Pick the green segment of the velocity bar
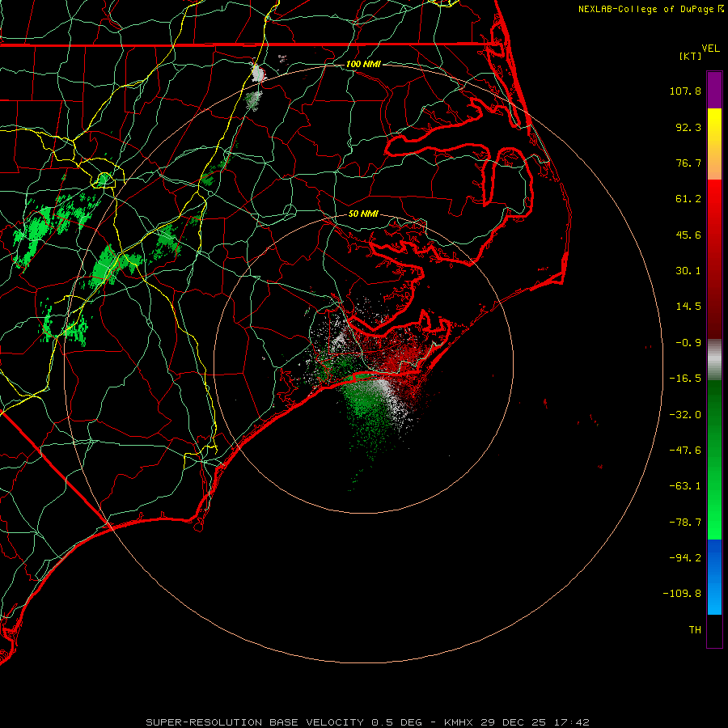This screenshot has height=728, width=728. (714, 459)
